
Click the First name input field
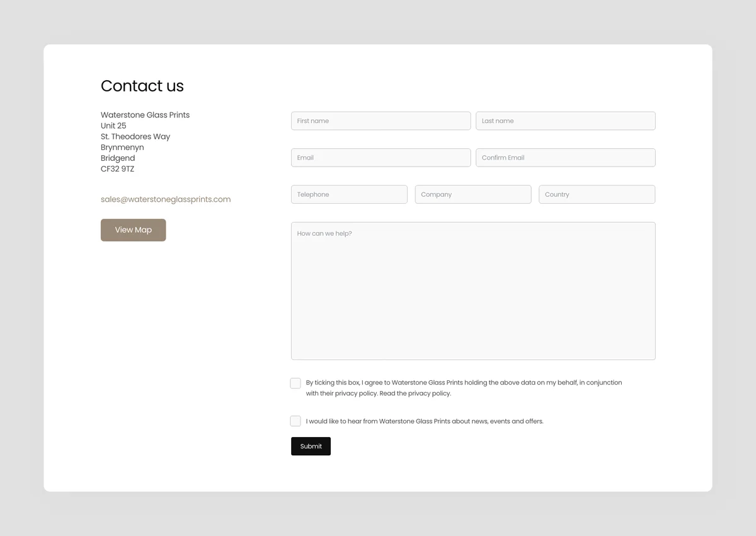pyautogui.click(x=381, y=121)
